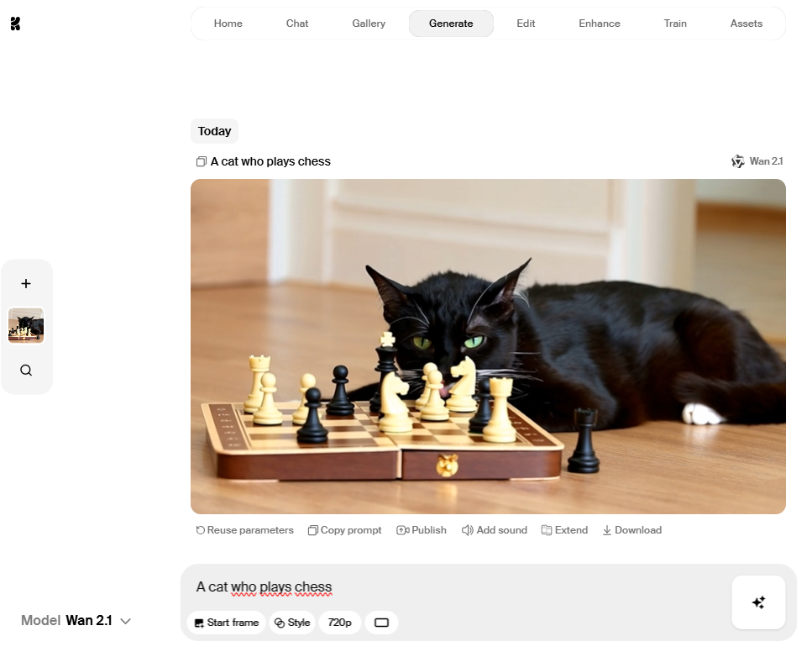
Task: Select the cat chess thumbnail in sidebar
Action: [x=26, y=325]
